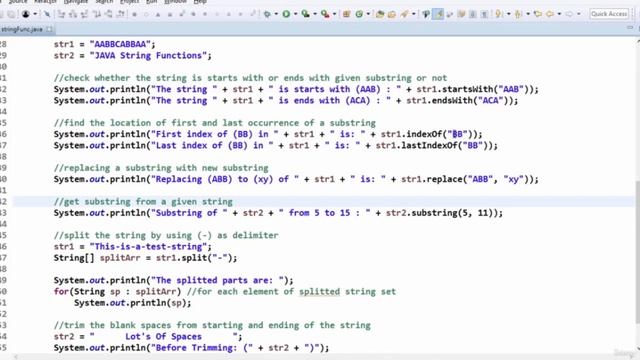Open the Window menu
640x360 pixels.
click(175, 2)
